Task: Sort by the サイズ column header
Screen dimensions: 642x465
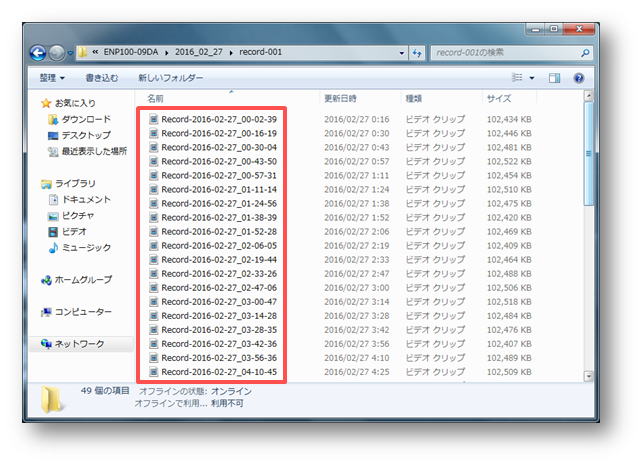Action: coord(499,99)
